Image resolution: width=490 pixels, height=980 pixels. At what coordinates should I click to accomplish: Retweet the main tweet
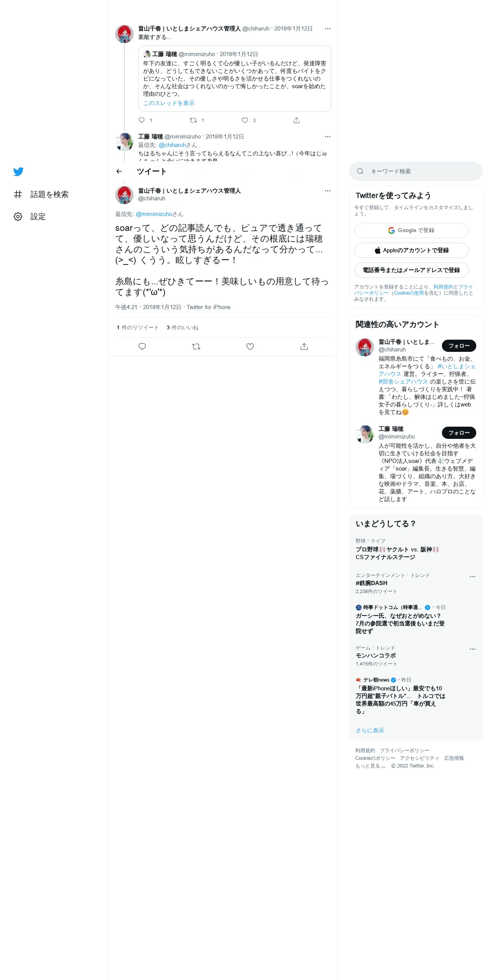click(x=196, y=347)
